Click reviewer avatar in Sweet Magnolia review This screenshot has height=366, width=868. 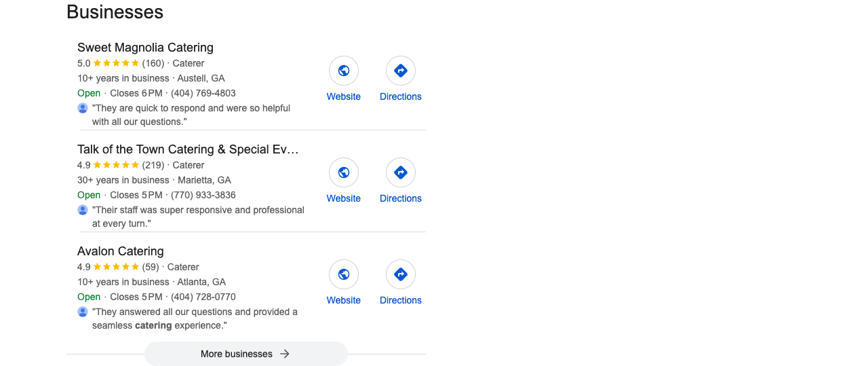coord(83,108)
